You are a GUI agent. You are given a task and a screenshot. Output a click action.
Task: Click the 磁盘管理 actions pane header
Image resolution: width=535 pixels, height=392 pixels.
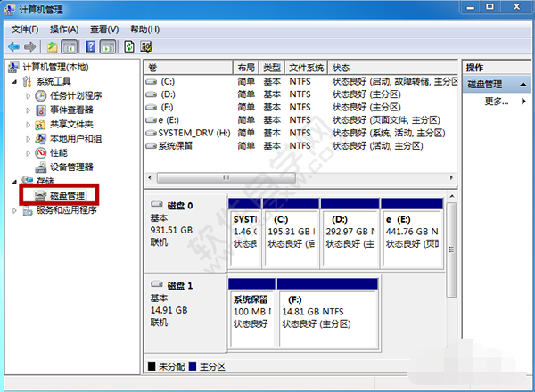click(x=497, y=85)
